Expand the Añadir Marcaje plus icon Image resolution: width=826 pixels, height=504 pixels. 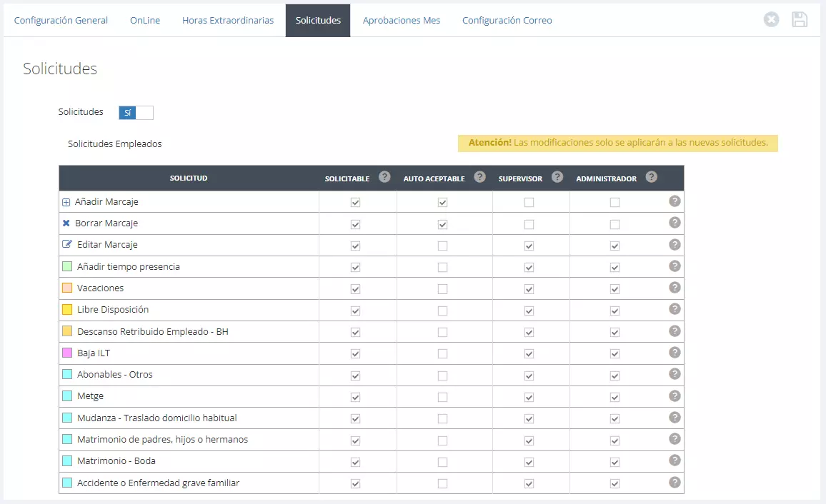(x=66, y=202)
